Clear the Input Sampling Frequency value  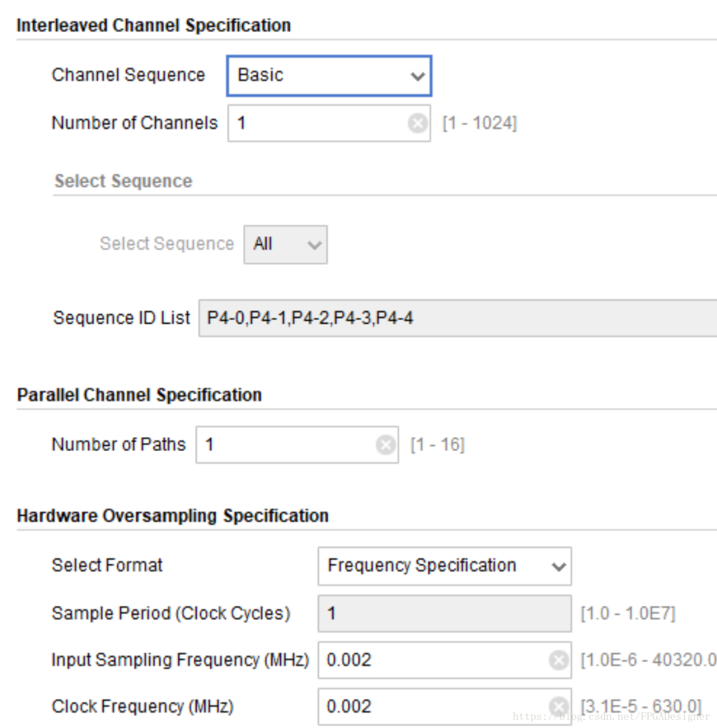(x=559, y=660)
